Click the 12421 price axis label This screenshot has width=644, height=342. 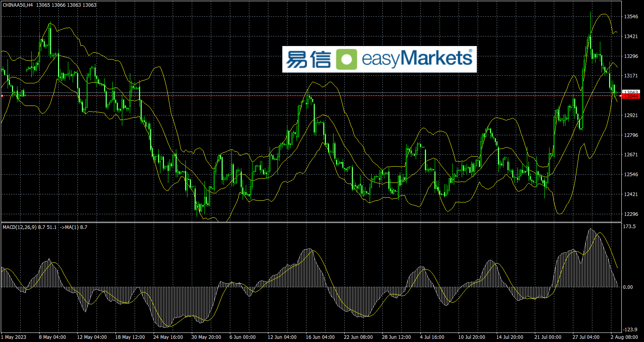[631, 194]
